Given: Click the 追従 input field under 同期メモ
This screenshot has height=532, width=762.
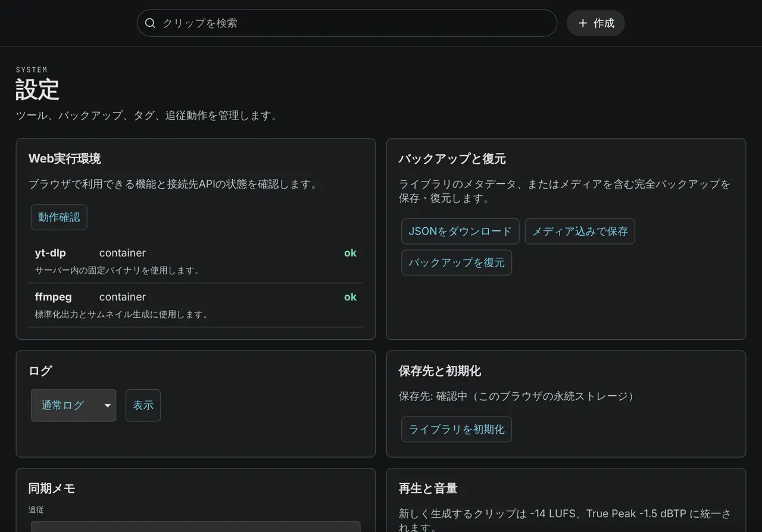Looking at the screenshot, I should coord(195,527).
